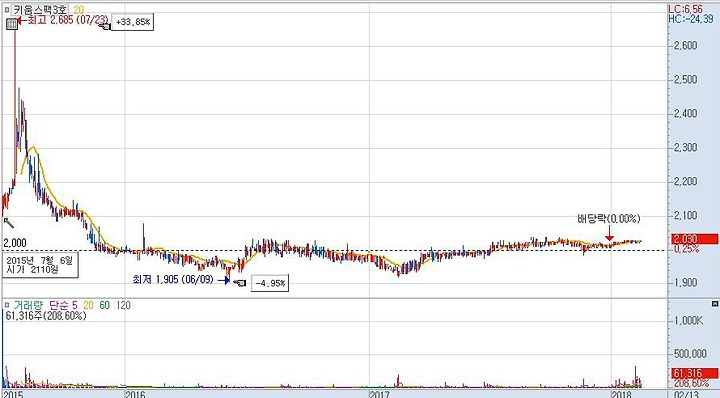Image resolution: width=720 pixels, height=398 pixels.
Task: Click the red arrow before 최고 2,685
Action: pyautogui.click(x=22, y=20)
